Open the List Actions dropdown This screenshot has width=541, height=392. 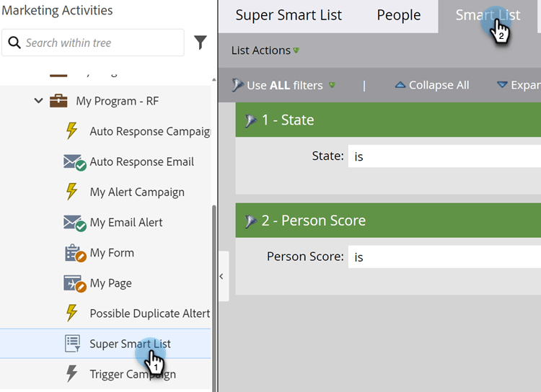265,50
